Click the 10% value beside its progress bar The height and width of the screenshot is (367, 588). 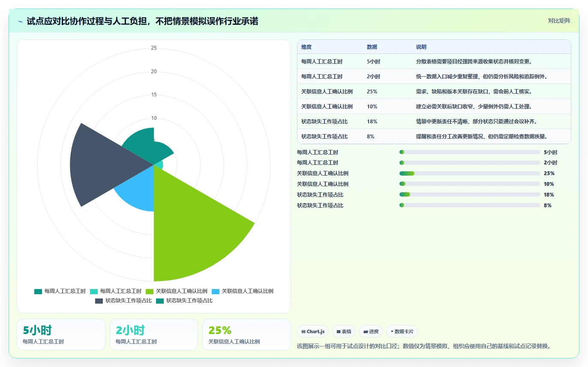pyautogui.click(x=549, y=184)
